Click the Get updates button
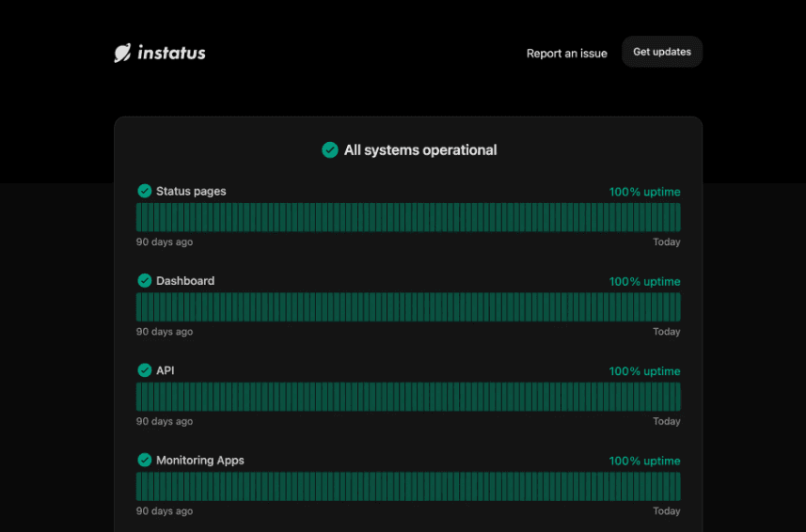 pos(662,52)
